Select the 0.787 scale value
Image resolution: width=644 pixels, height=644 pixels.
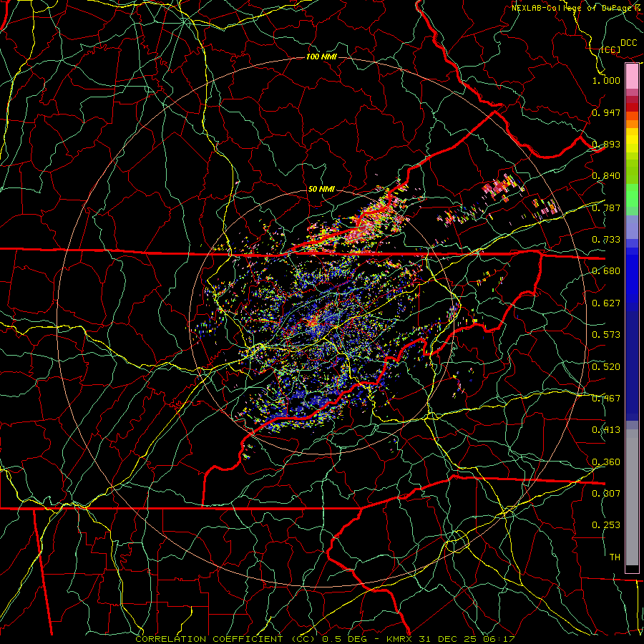click(606, 208)
